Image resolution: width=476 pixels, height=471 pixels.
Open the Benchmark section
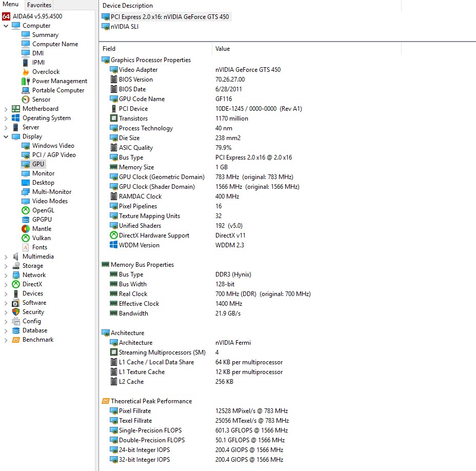coord(38,339)
